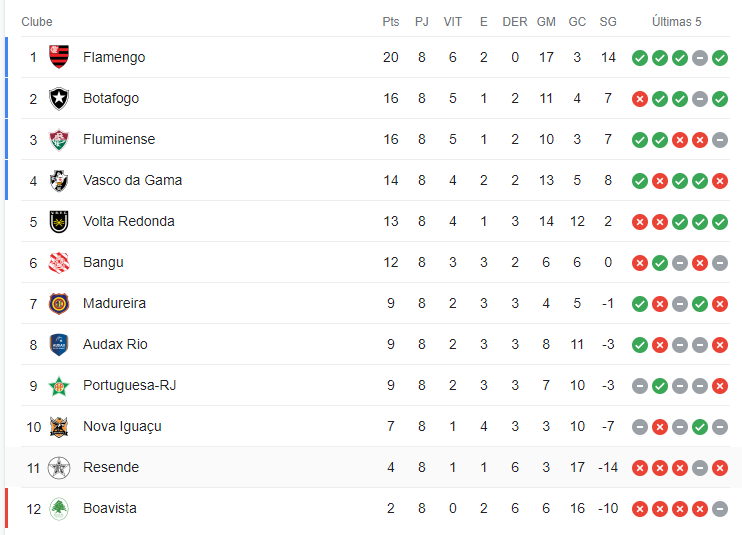Viewport: 742px width, 535px height.
Task: Open the Nova Iguaçu team link
Action: pos(122,427)
